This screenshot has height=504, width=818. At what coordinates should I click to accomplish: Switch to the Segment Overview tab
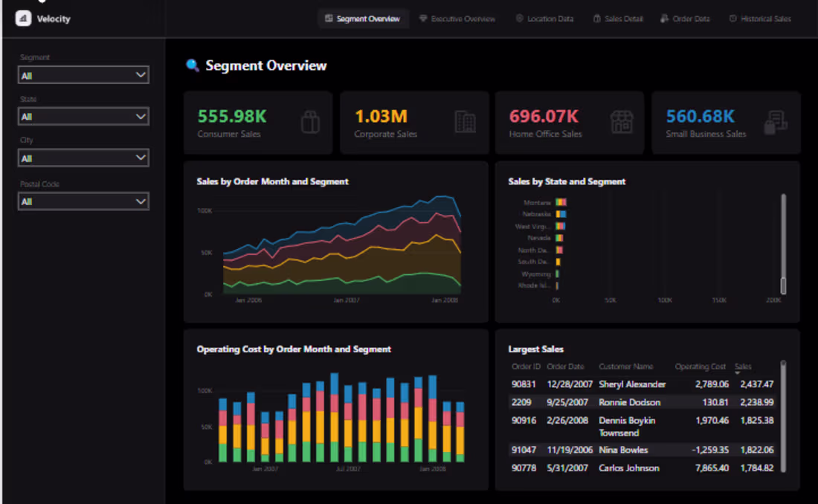click(x=363, y=19)
